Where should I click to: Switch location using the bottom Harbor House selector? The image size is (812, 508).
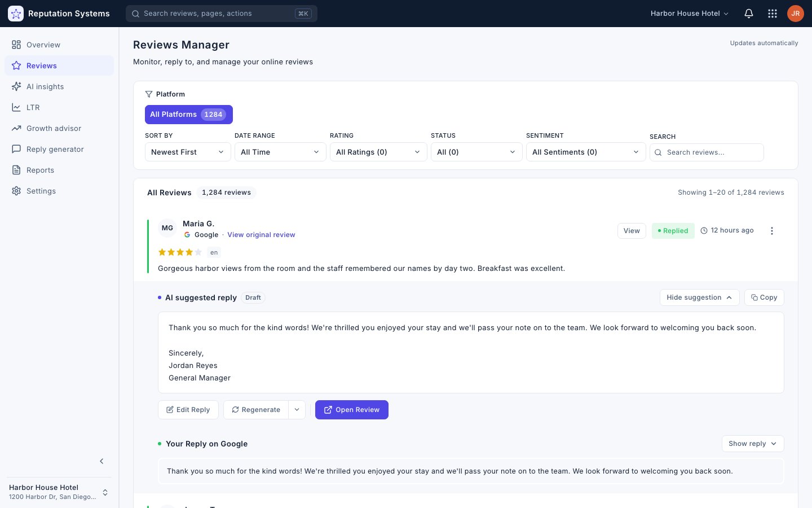(x=59, y=492)
